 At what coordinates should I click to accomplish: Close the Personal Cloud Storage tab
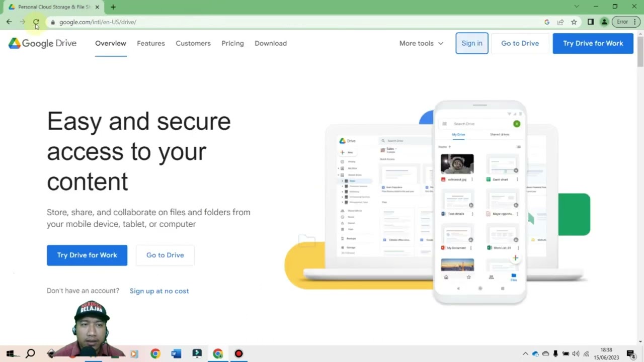(x=97, y=7)
